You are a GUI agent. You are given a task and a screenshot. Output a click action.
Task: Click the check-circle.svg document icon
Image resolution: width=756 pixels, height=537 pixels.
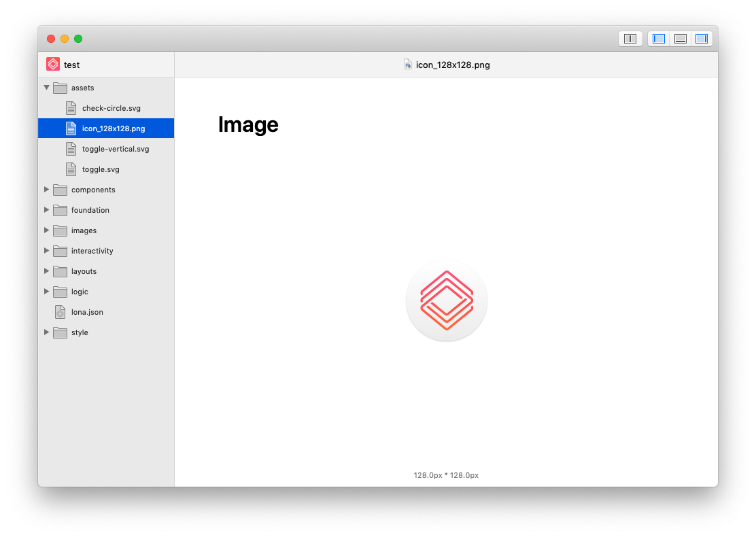coord(71,108)
